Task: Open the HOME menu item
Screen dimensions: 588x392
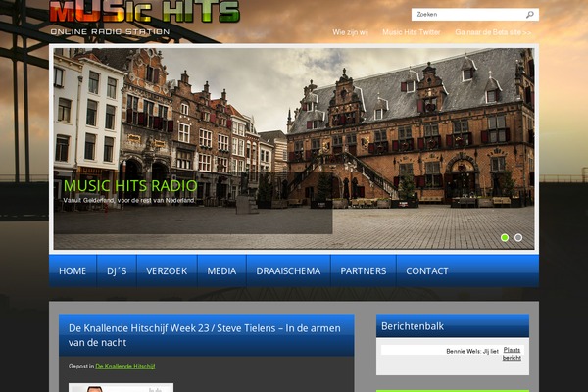Action: (73, 270)
